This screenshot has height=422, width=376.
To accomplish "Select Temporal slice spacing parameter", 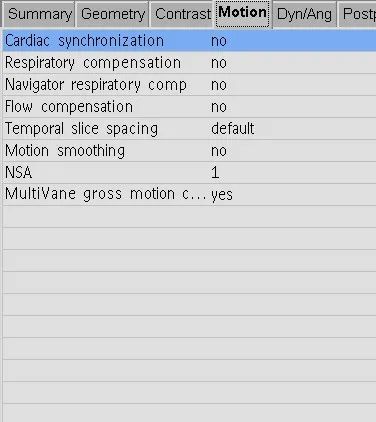I will pos(81,129).
